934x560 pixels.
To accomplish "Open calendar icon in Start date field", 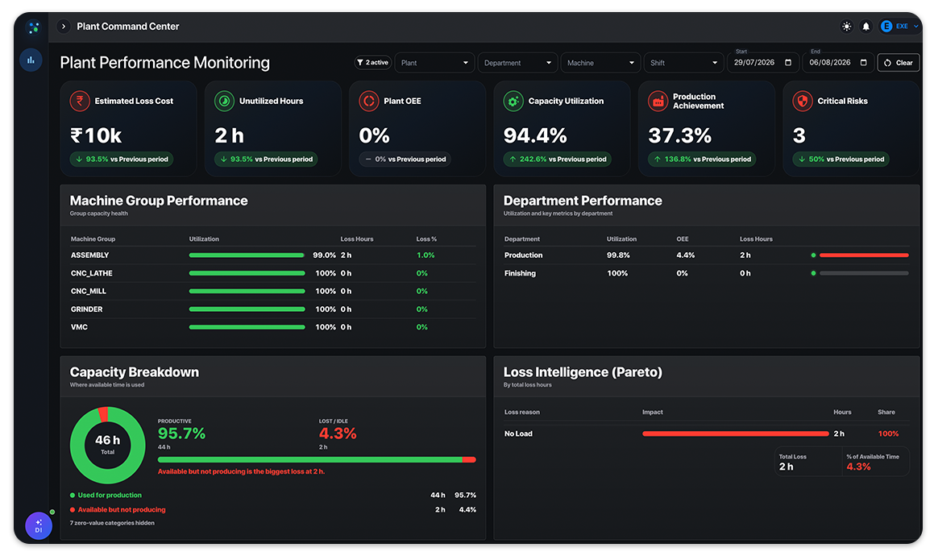I will 788,63.
